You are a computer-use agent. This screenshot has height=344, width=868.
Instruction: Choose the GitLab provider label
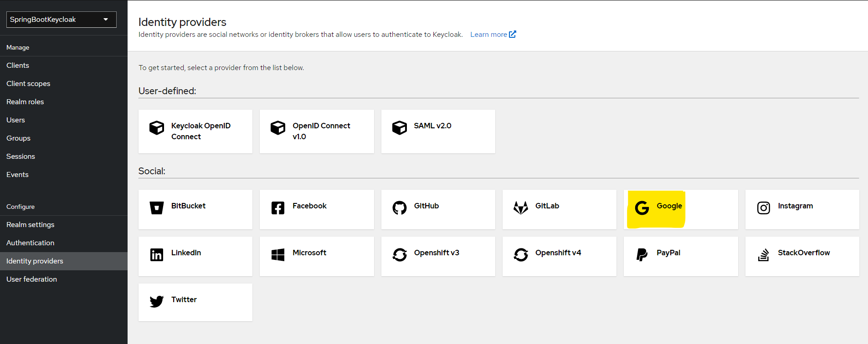tap(547, 206)
